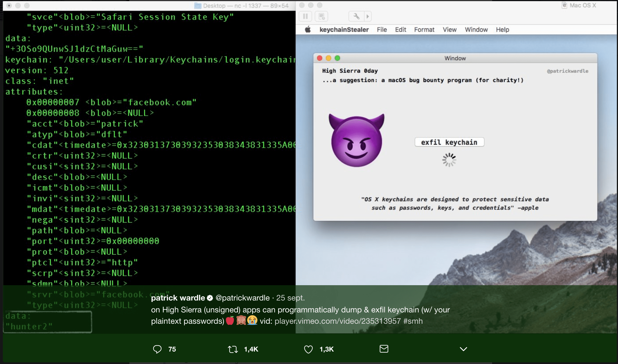Click the 1,4K retweet count
This screenshot has height=364, width=618.
pos(251,349)
